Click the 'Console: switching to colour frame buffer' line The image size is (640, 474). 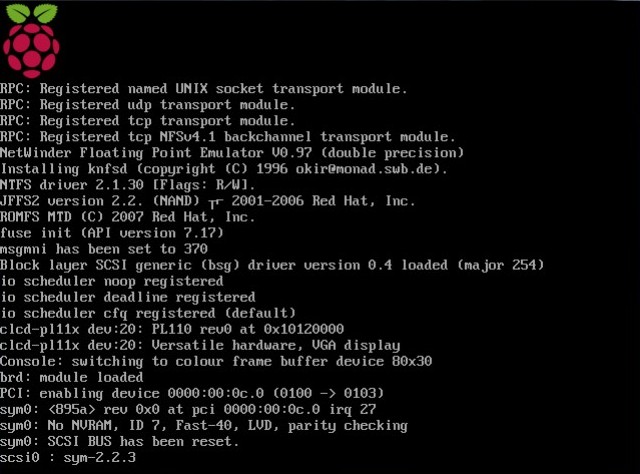pyautogui.click(x=216, y=362)
